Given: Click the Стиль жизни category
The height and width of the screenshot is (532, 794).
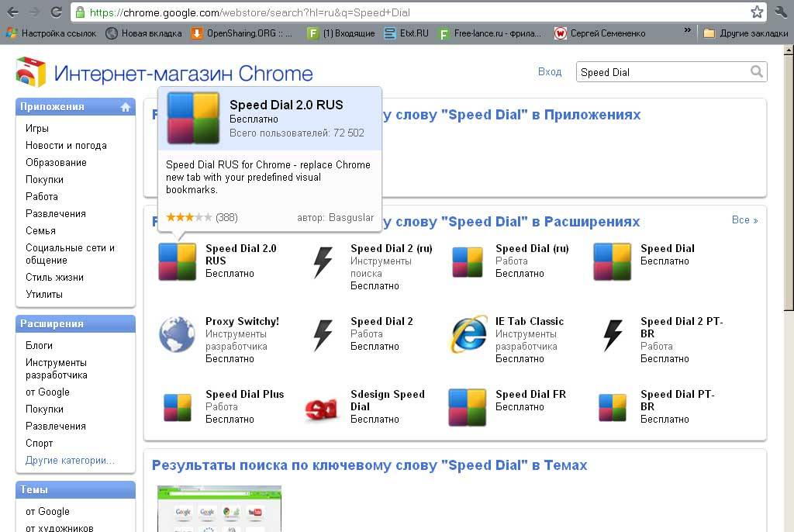Looking at the screenshot, I should click(55, 277).
